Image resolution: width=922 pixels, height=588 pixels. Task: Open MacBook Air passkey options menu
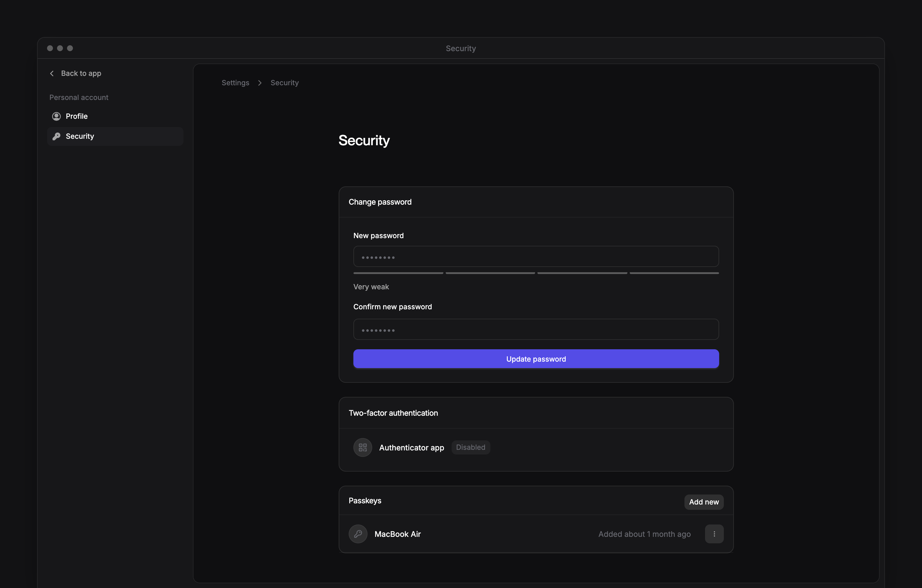(714, 534)
